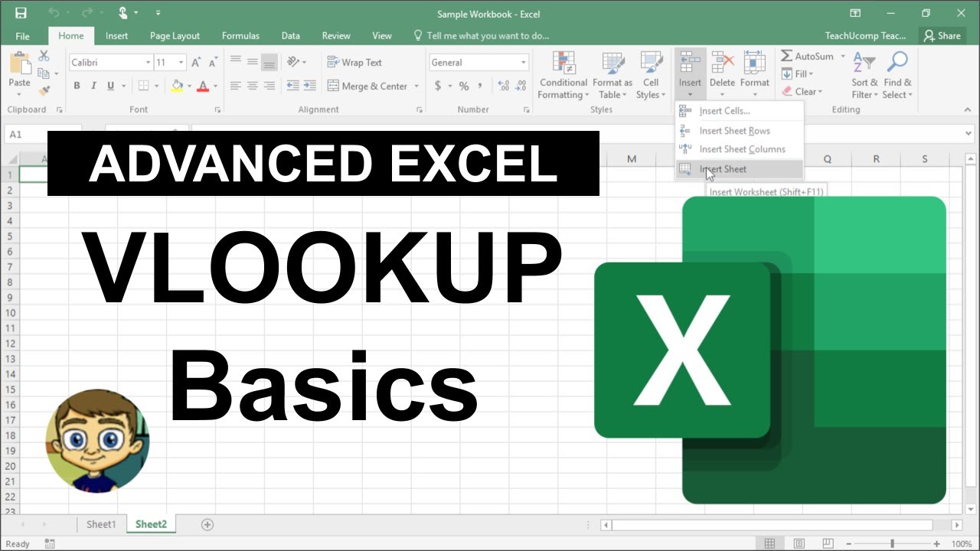Image resolution: width=980 pixels, height=551 pixels.
Task: Toggle Align Left
Action: pos(235,86)
